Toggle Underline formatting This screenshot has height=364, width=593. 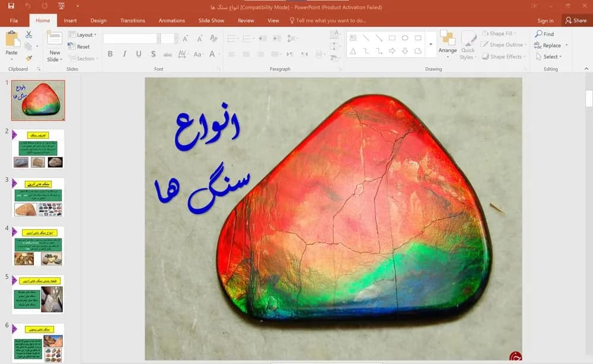click(139, 54)
